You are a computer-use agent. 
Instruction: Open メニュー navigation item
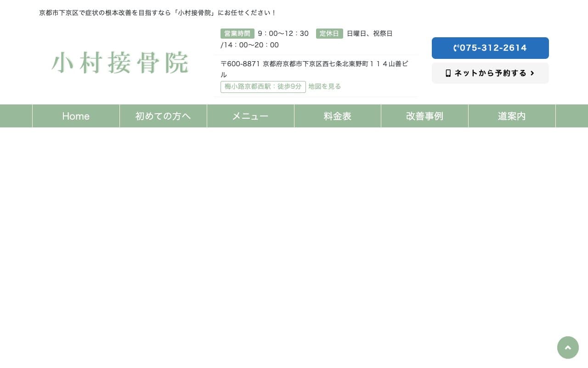(x=250, y=116)
